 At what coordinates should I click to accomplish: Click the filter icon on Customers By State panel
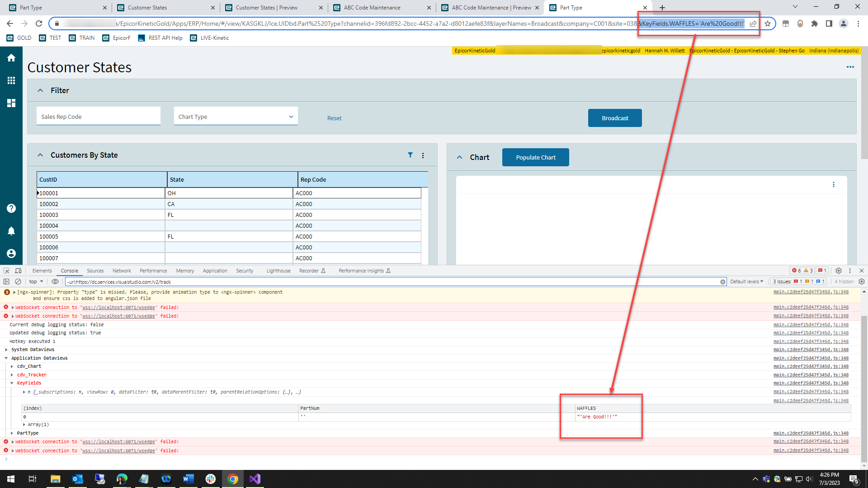pyautogui.click(x=410, y=155)
